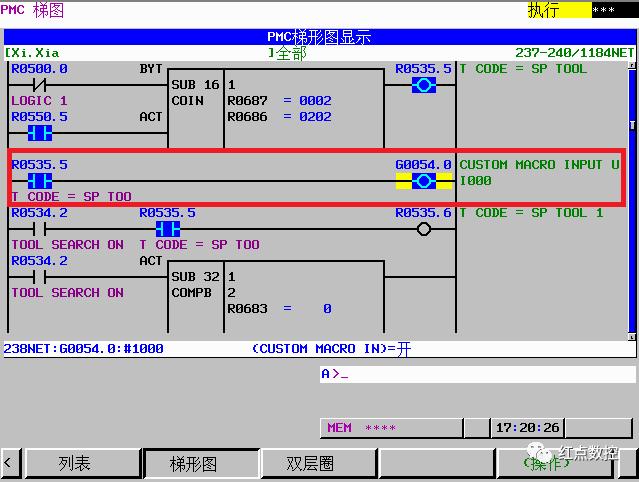Click the A> command input field

point(475,374)
